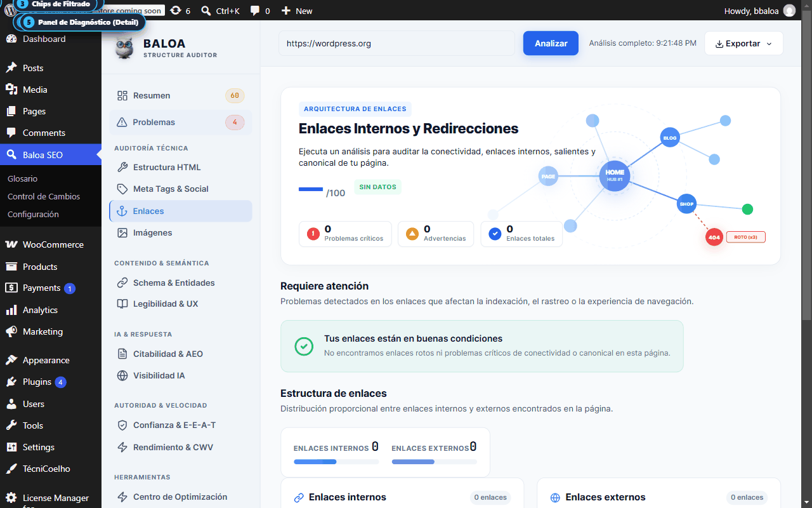812x508 pixels.
Task: Click the Confianza shield icon
Action: point(122,425)
